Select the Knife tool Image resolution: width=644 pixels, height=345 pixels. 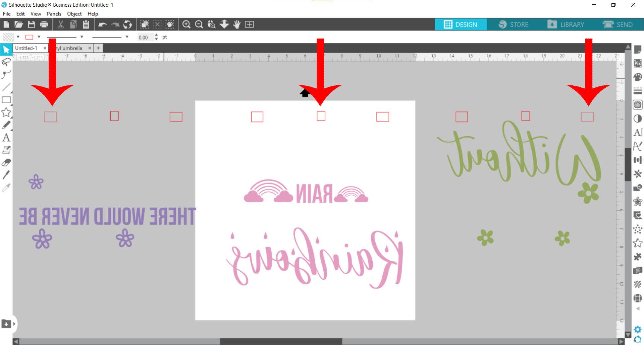tap(6, 175)
